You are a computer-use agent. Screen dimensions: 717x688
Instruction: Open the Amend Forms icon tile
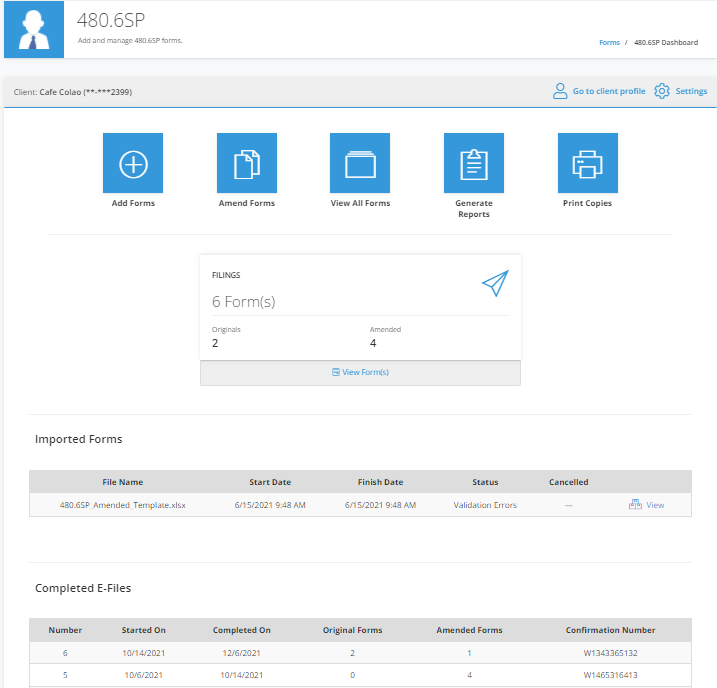246,163
